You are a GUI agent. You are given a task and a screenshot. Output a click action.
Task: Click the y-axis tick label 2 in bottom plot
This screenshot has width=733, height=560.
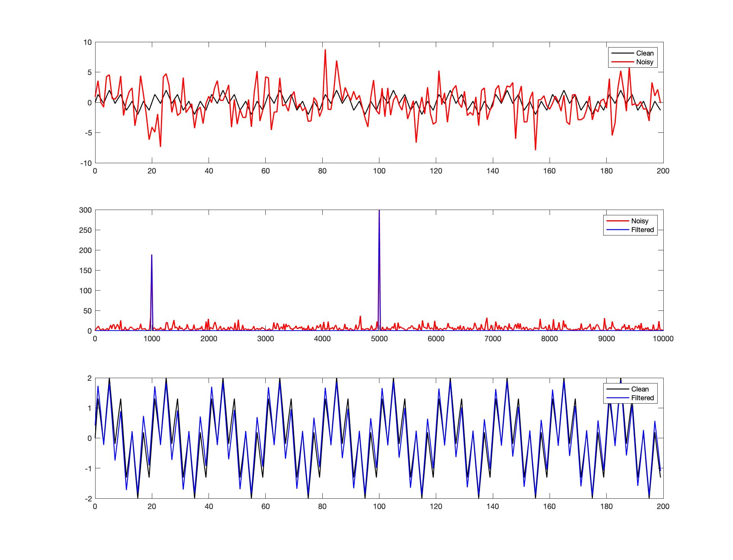(x=90, y=378)
